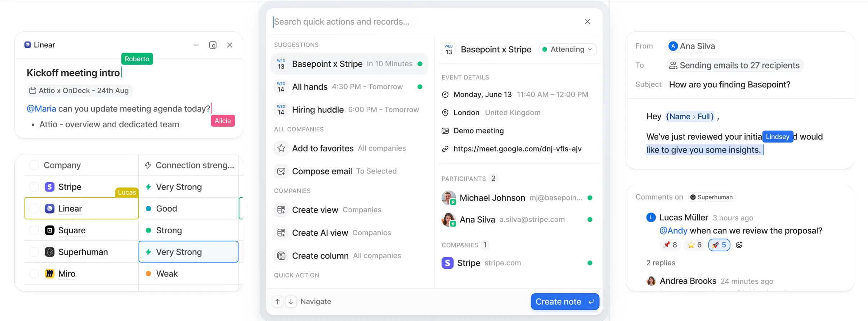868x321 pixels.
Task: Click the Attio x OnDeck - 24th Aug tag
Action: 80,91
